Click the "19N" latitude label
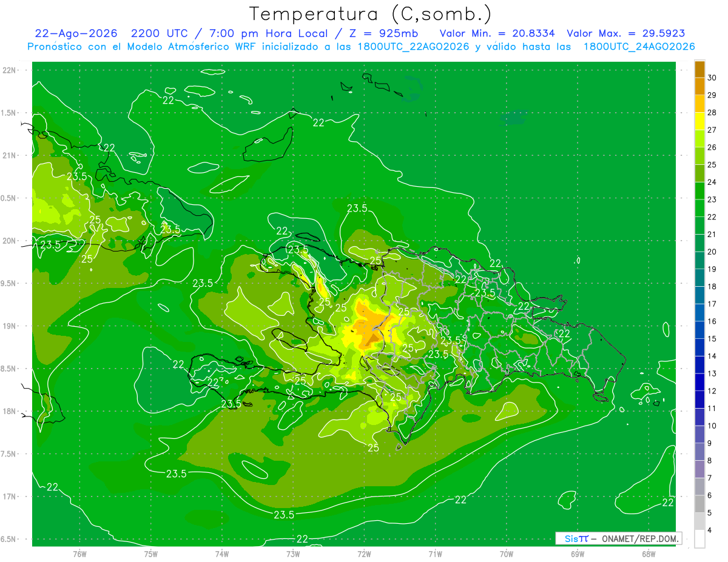The image size is (728, 562). tap(10, 326)
